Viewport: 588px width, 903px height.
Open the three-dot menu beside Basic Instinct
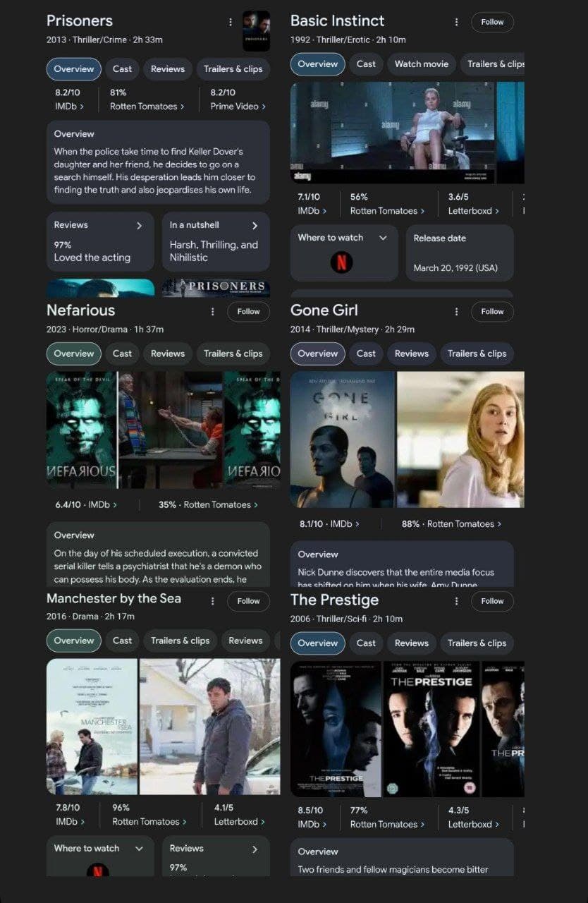(456, 22)
